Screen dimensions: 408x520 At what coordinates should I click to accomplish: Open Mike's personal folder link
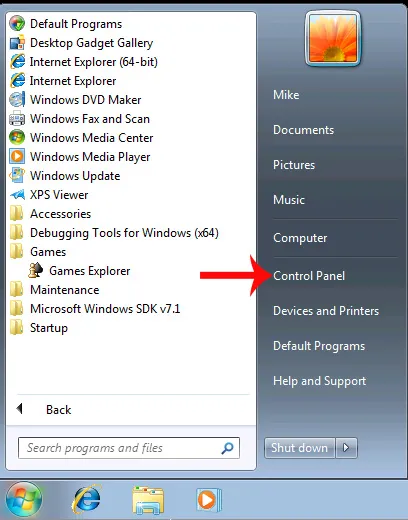(286, 95)
